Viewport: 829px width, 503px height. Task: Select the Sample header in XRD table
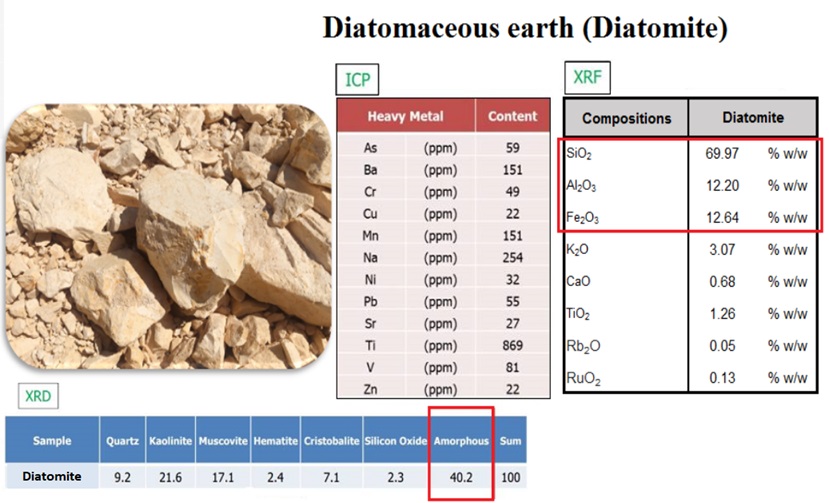tap(52, 441)
